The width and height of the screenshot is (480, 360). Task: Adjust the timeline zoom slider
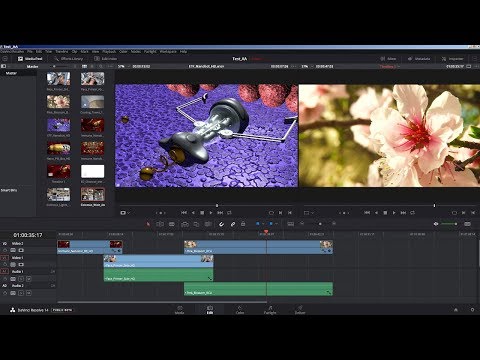point(320,224)
